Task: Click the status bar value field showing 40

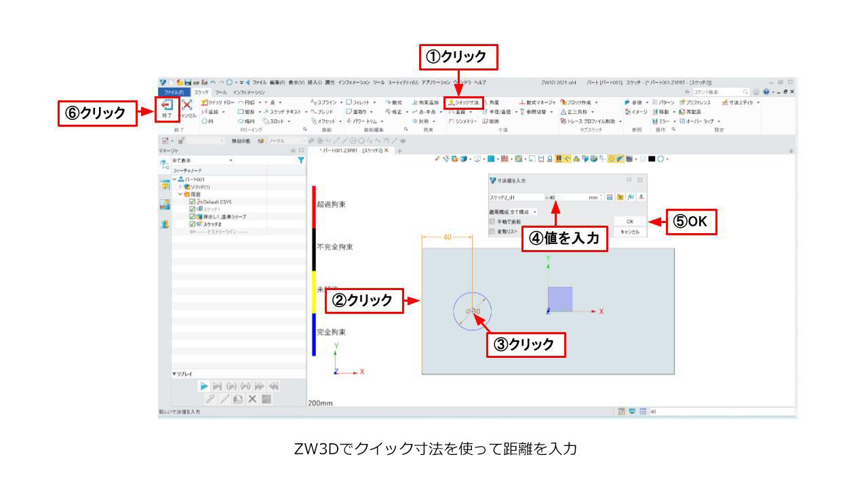Action: 722,411
